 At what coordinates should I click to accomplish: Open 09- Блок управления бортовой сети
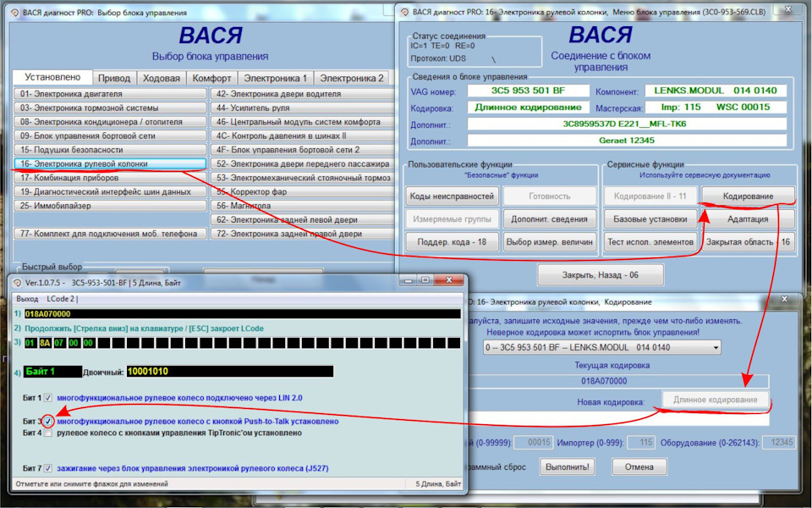tap(110, 135)
